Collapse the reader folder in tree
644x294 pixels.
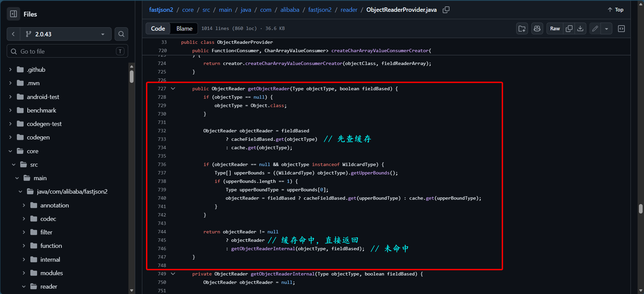24,287
